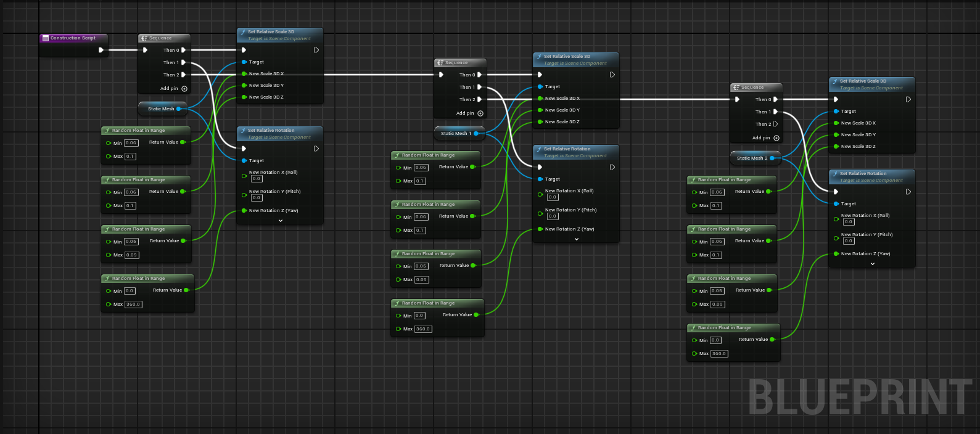Viewport: 980px width, 434px height.
Task: Select the Static Mesh 1 variable node
Action: click(x=456, y=133)
